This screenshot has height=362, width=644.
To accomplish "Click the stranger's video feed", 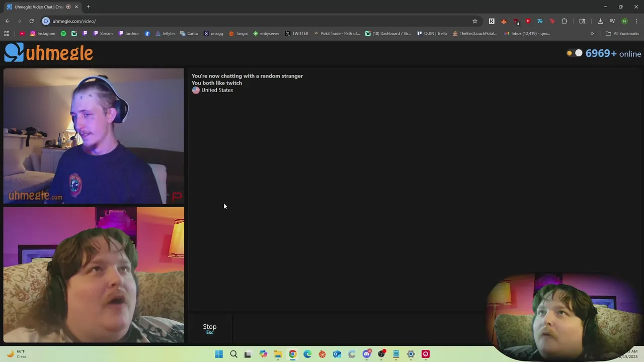I will tap(94, 136).
